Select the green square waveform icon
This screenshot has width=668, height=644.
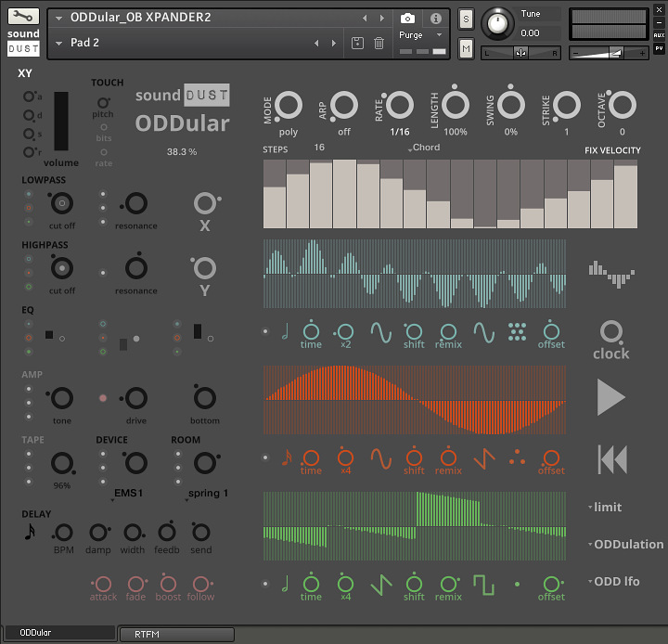pyautogui.click(x=484, y=585)
